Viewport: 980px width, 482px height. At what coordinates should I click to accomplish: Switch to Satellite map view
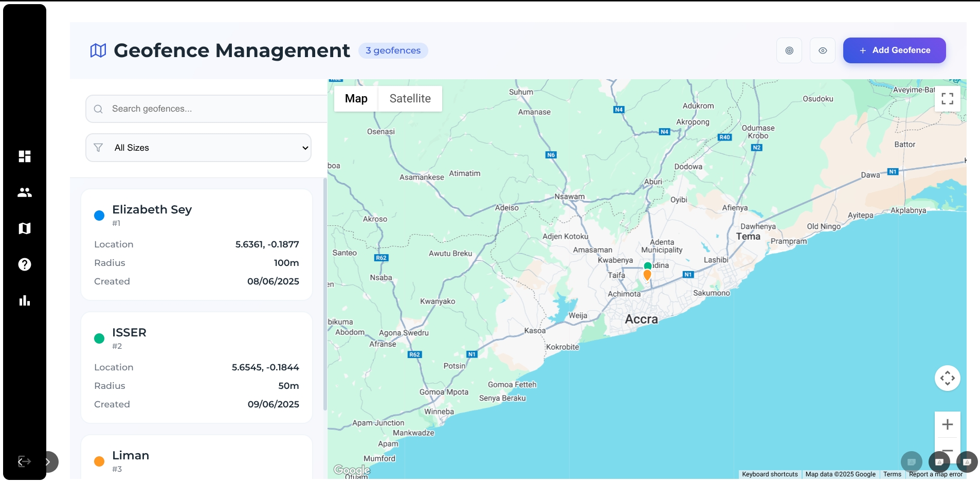click(x=410, y=99)
